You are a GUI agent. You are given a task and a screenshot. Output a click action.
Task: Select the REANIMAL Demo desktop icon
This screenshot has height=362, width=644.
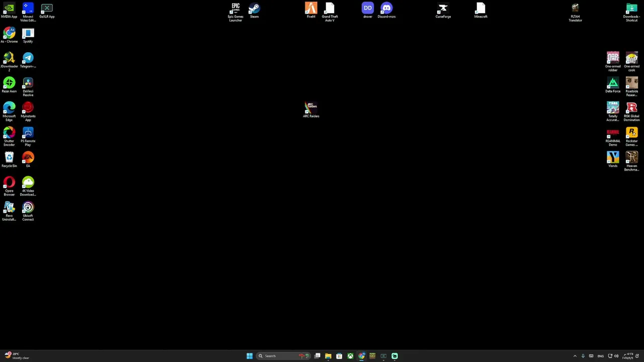point(613,137)
